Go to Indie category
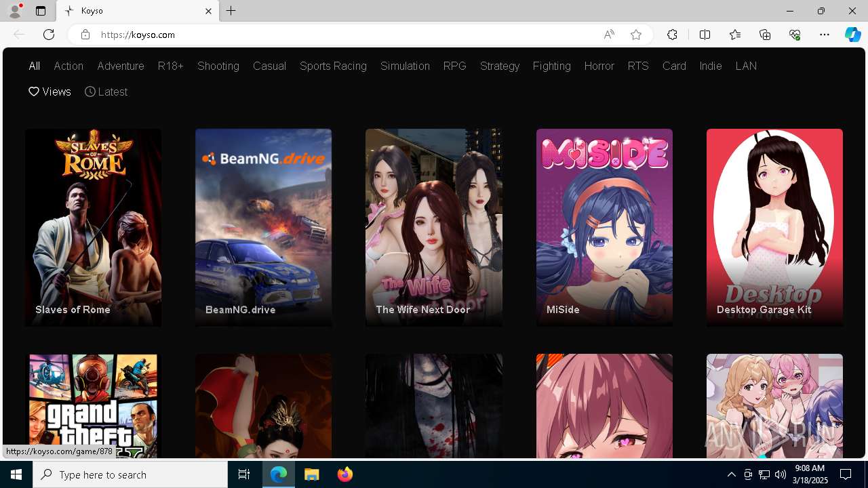The height and width of the screenshot is (488, 868). [711, 66]
